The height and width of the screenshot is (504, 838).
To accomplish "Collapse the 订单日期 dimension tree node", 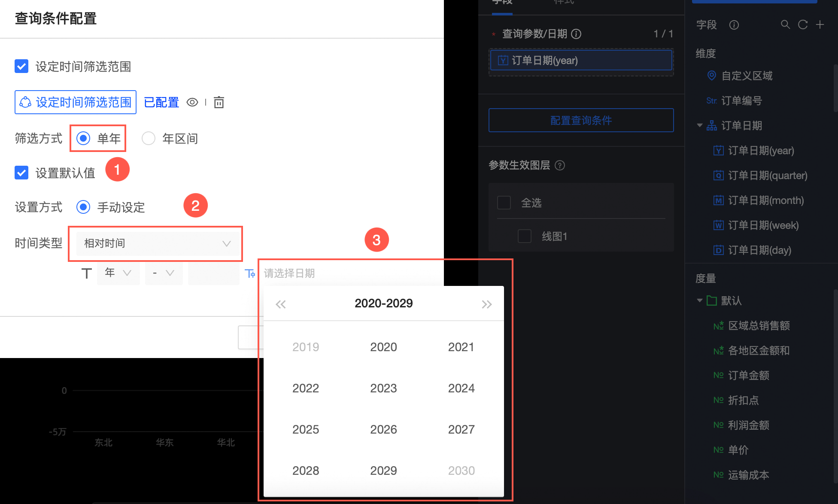I will (700, 125).
